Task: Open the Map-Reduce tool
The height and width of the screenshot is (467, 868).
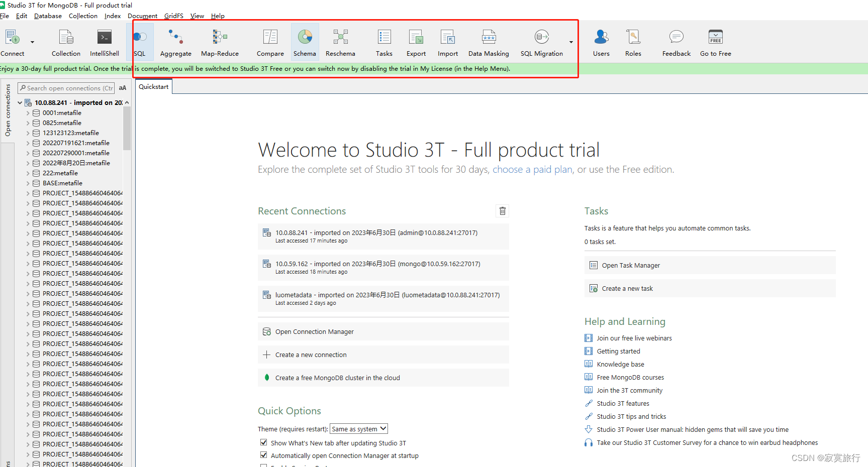Action: pos(220,43)
